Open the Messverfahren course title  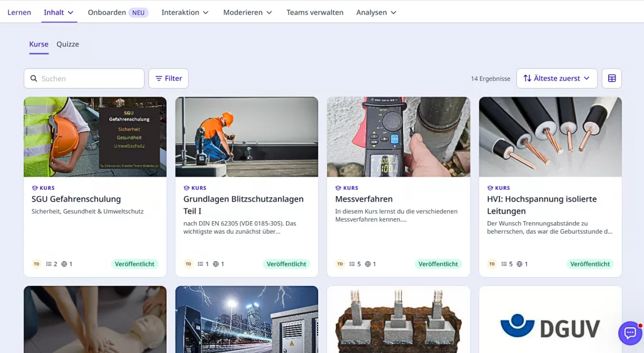tap(364, 199)
